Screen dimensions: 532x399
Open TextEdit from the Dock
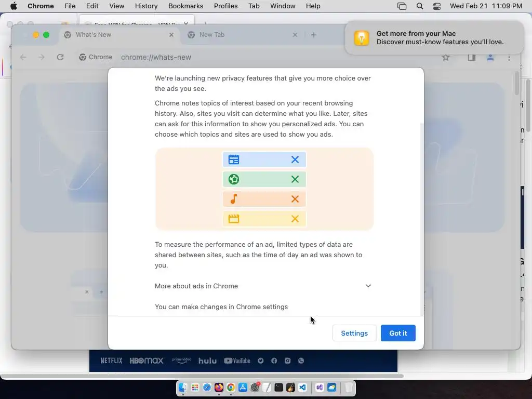tap(267, 387)
